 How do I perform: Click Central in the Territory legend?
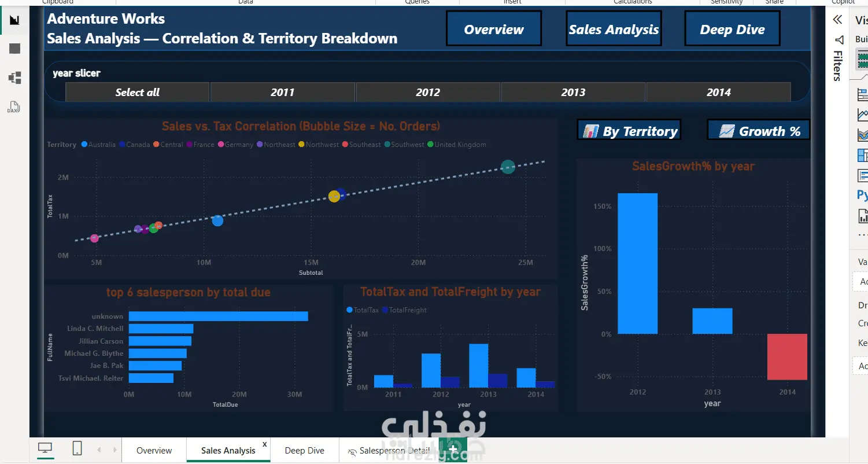[x=168, y=145]
